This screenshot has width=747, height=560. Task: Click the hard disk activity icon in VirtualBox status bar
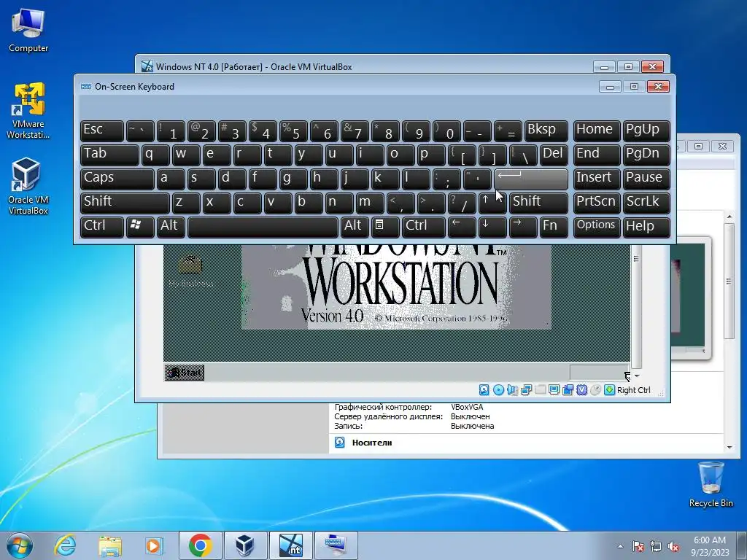pyautogui.click(x=484, y=390)
